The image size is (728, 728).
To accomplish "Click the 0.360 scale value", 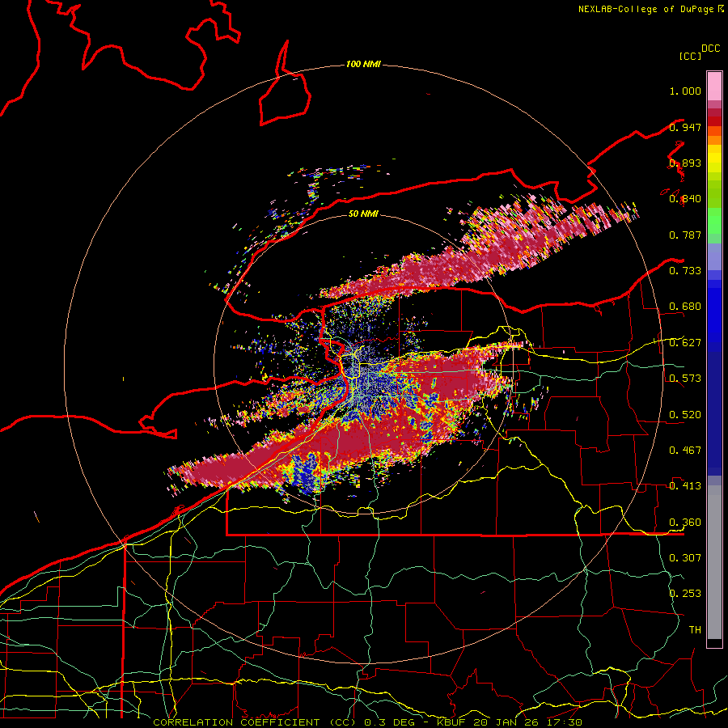I will pyautogui.click(x=685, y=523).
